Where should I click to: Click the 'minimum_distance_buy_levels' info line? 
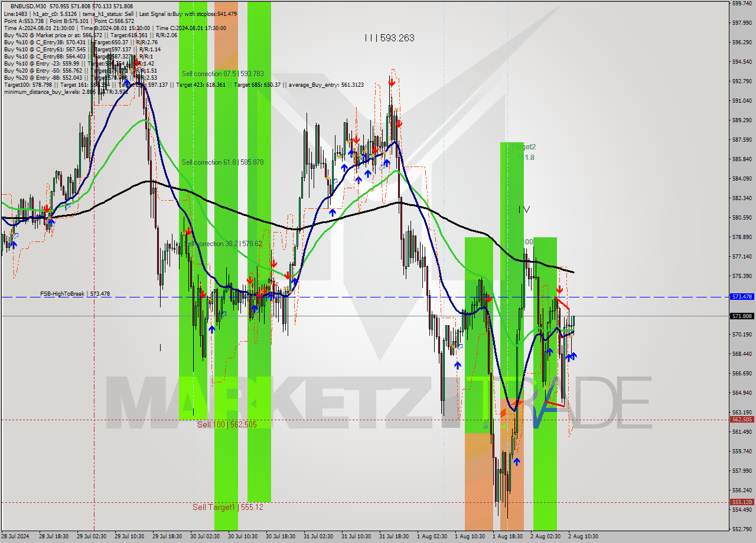point(65,92)
